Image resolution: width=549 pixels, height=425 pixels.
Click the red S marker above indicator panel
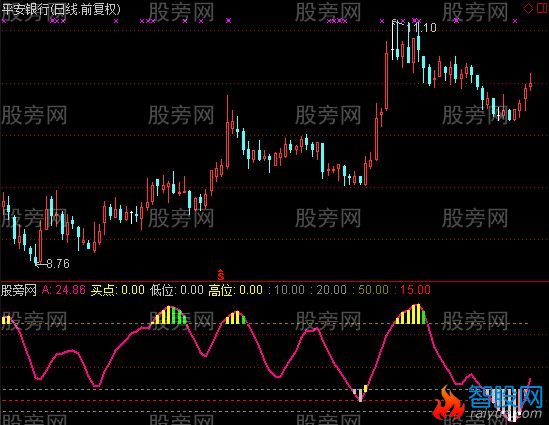tap(221, 275)
